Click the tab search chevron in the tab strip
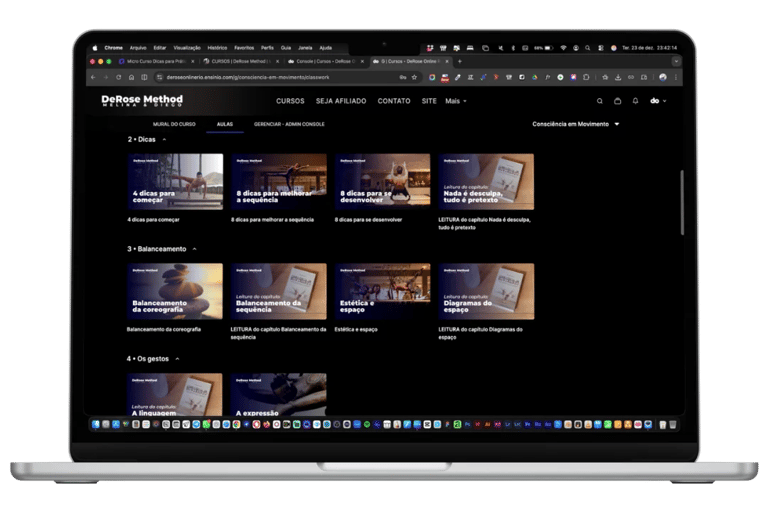This screenshot has height=512, width=768. [x=676, y=62]
